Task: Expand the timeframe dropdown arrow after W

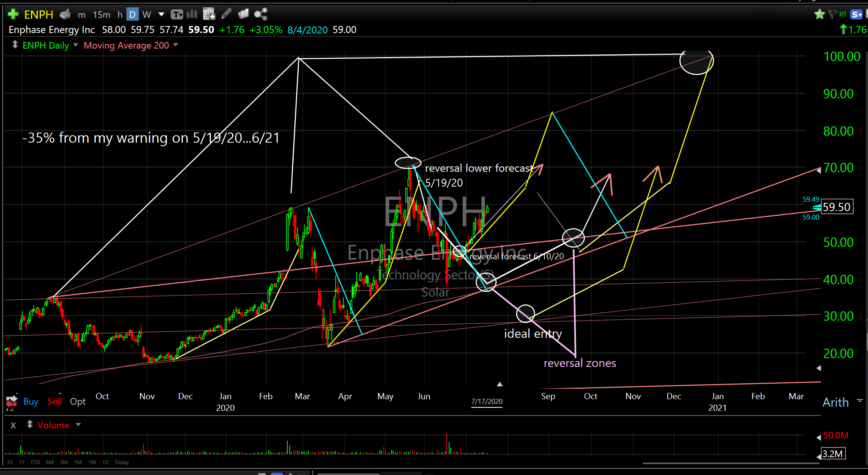Action: click(x=161, y=15)
